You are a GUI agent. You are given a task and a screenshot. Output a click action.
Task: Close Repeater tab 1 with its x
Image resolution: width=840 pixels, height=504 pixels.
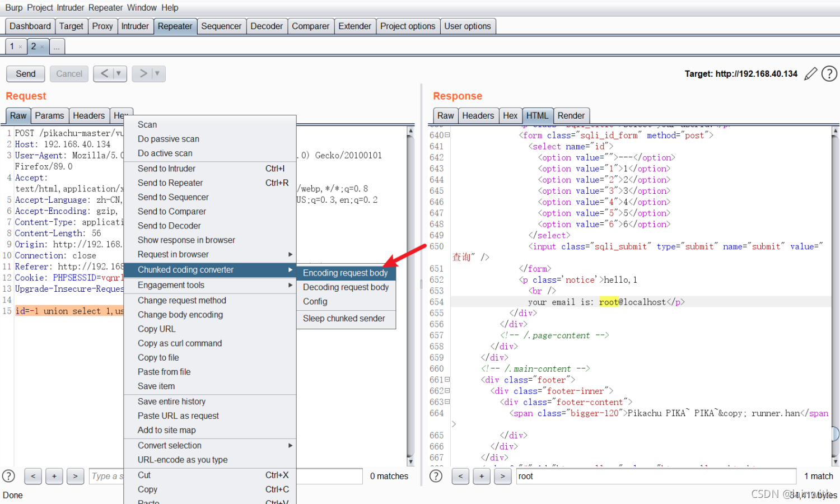[21, 46]
